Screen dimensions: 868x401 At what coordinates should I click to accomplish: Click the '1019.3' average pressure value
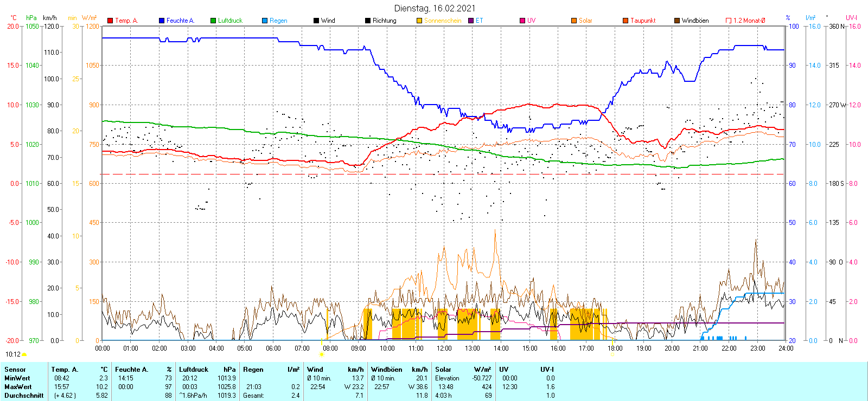(x=227, y=396)
